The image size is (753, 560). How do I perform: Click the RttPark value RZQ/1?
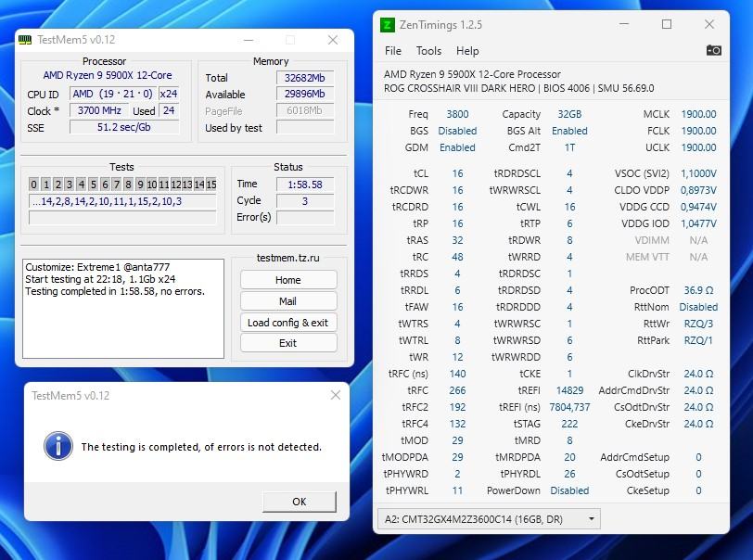698,340
